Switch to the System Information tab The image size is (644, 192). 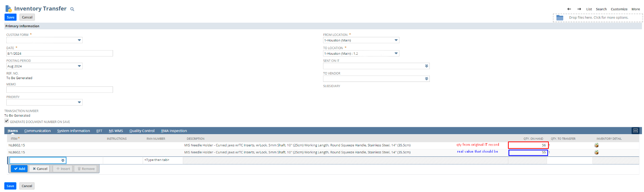click(73, 131)
